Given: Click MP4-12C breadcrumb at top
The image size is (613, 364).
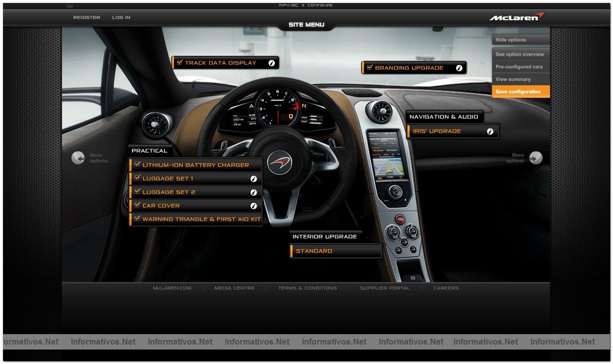Looking at the screenshot, I should coord(288,5).
